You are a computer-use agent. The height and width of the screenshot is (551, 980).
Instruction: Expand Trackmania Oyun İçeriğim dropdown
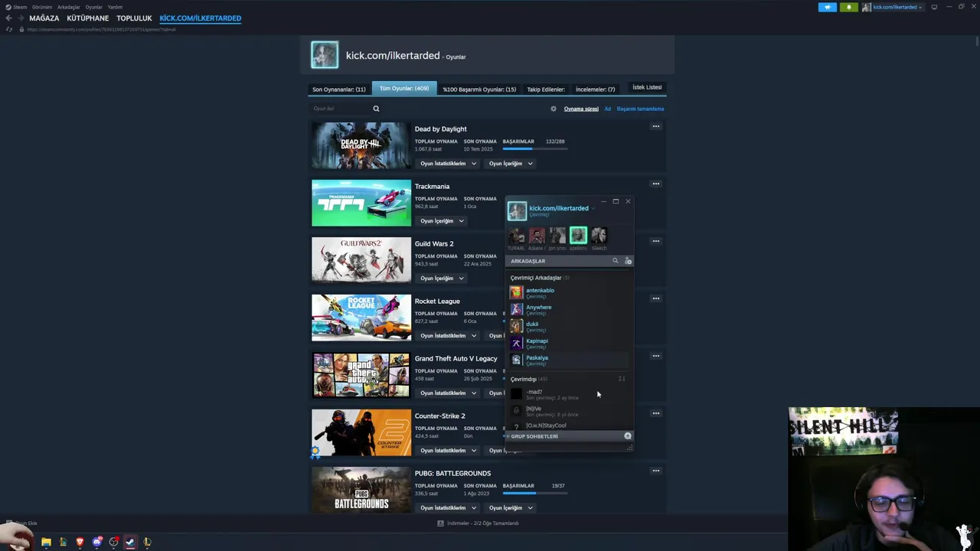pos(442,220)
